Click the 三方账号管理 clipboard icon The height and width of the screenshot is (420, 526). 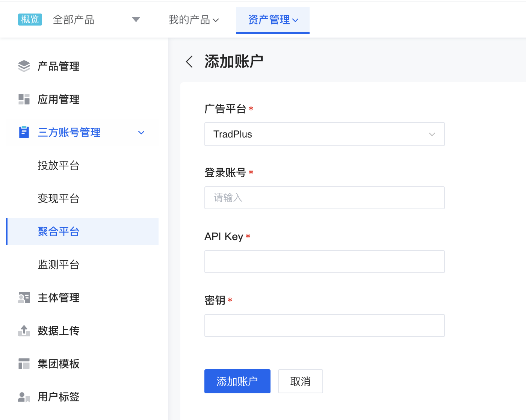coord(24,132)
